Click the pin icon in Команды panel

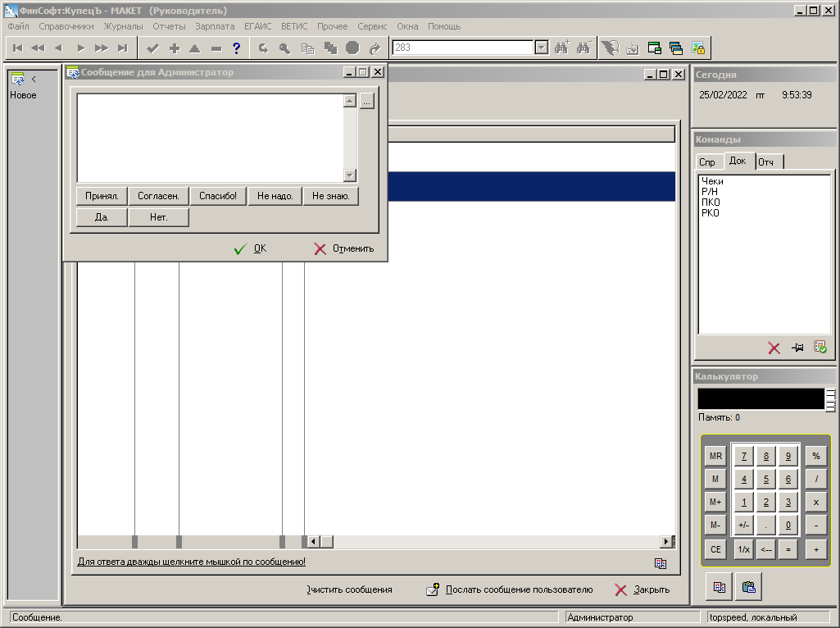tap(797, 348)
